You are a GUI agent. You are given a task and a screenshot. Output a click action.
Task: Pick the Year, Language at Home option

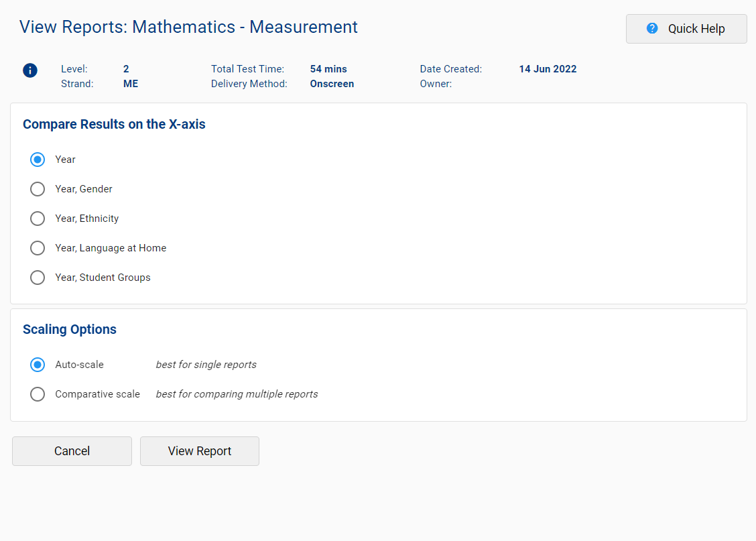click(x=38, y=248)
